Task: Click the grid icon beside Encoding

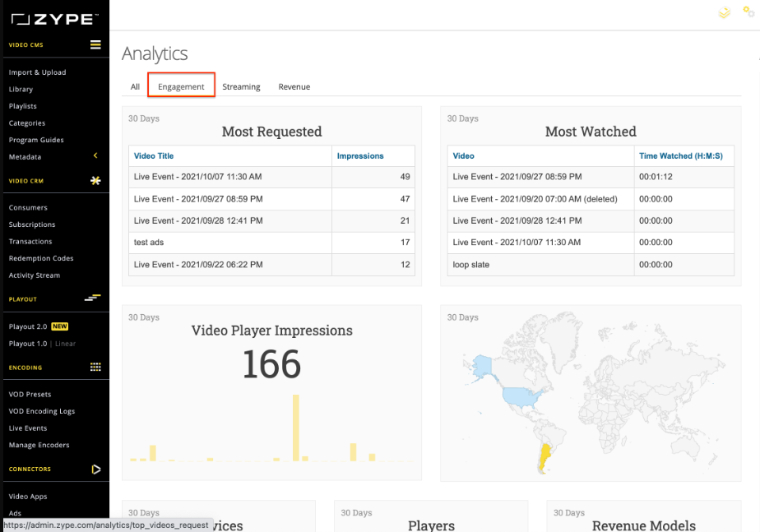Action: coord(95,367)
